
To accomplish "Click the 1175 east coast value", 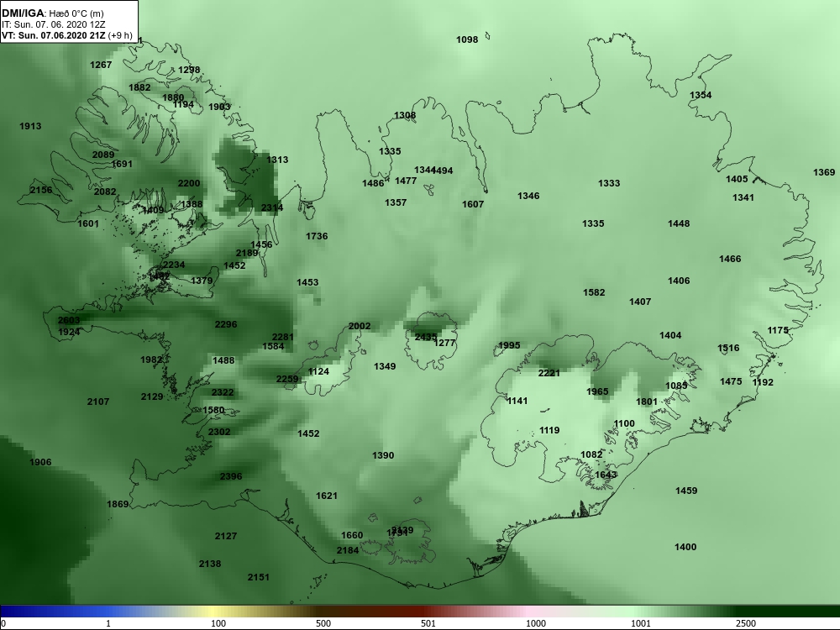I will coord(778,330).
